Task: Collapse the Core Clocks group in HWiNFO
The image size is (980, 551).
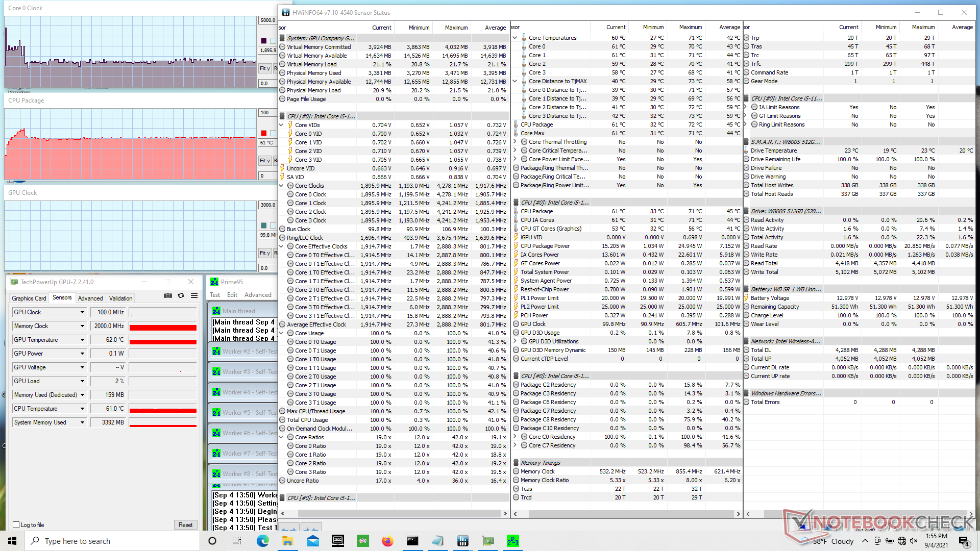Action: click(x=281, y=186)
